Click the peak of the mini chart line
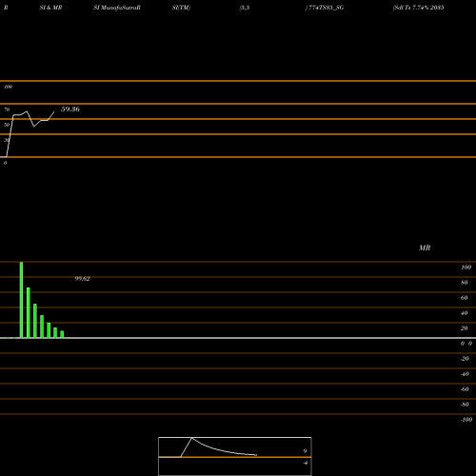The image size is (476, 476). 192,438
